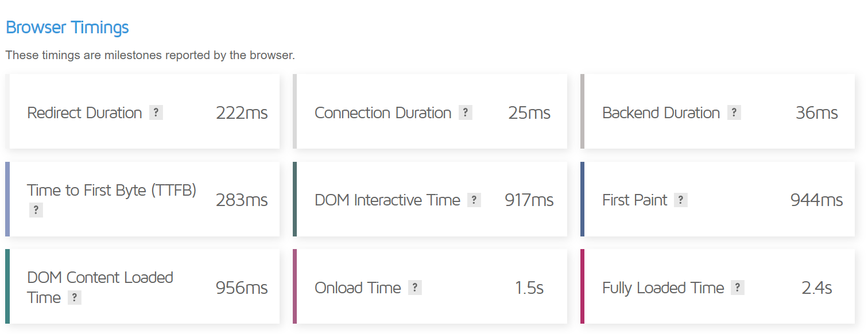The width and height of the screenshot is (868, 334).
Task: Open the Connection Duration question mark tooltip
Action: (x=466, y=113)
